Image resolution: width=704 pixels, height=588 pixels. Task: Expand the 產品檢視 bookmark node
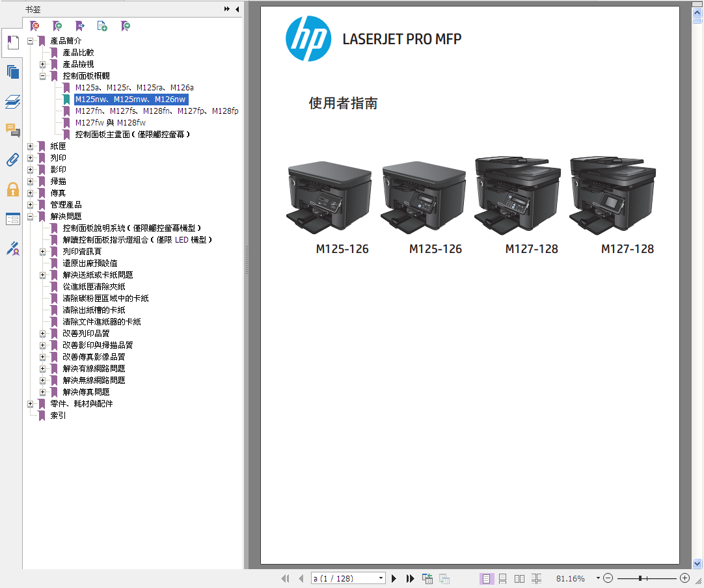pyautogui.click(x=43, y=64)
